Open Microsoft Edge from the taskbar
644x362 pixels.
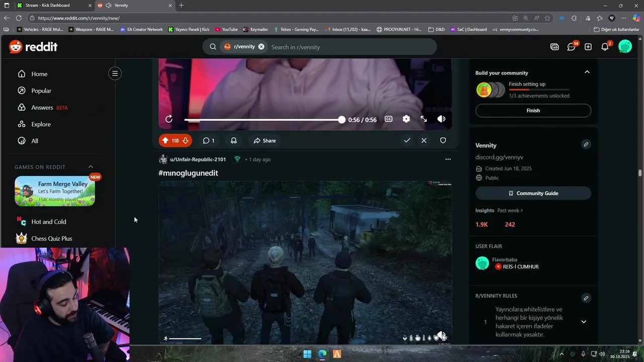coord(322,354)
